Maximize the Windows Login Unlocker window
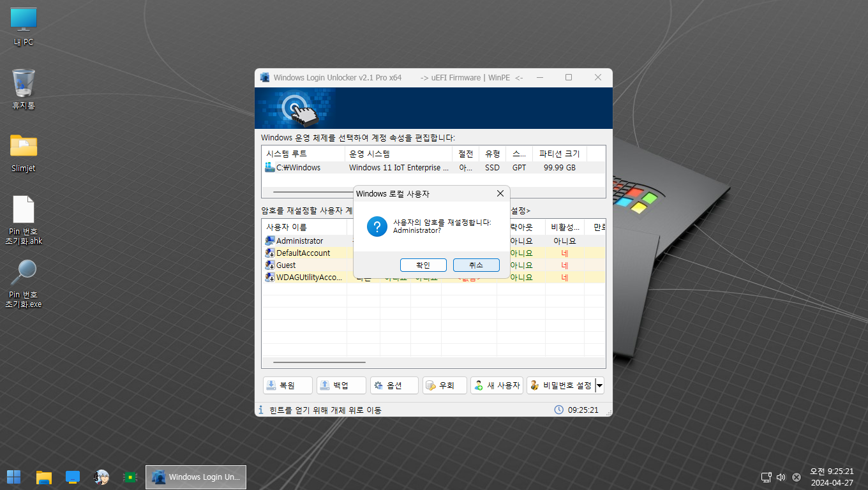The height and width of the screenshot is (490, 868). pyautogui.click(x=569, y=77)
